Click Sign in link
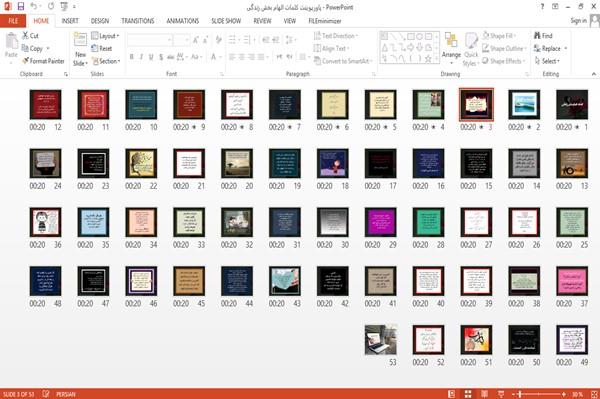 pos(578,21)
